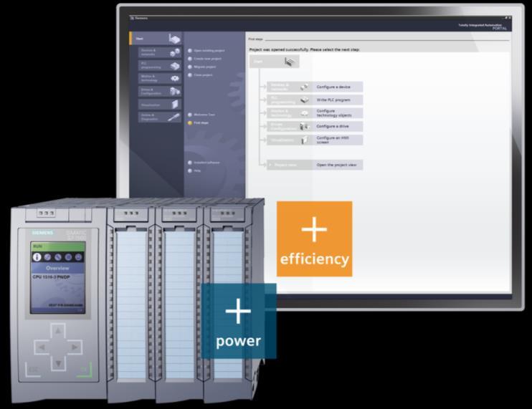The height and width of the screenshot is (409, 532).
Task: Open the Visualization portal
Action: 160,105
